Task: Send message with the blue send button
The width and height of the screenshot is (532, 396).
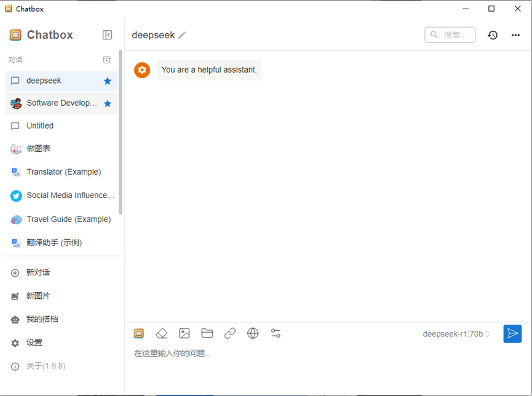Action: coord(512,333)
